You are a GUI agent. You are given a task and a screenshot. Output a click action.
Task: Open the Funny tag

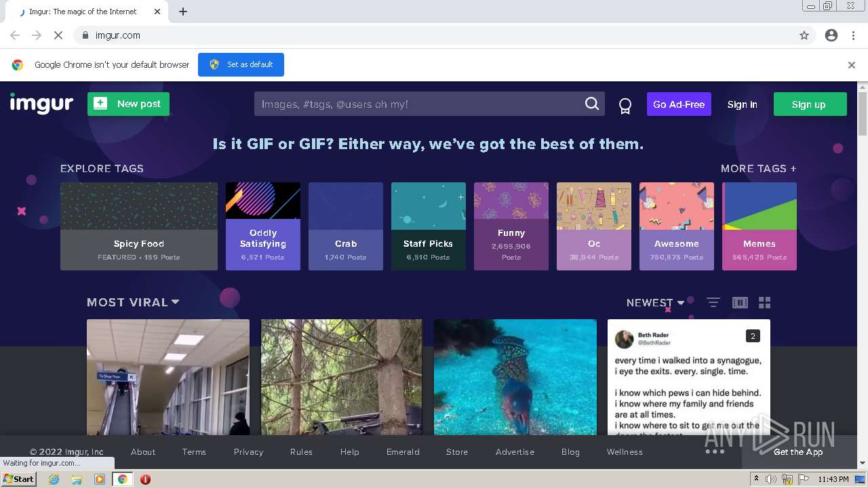[511, 226]
